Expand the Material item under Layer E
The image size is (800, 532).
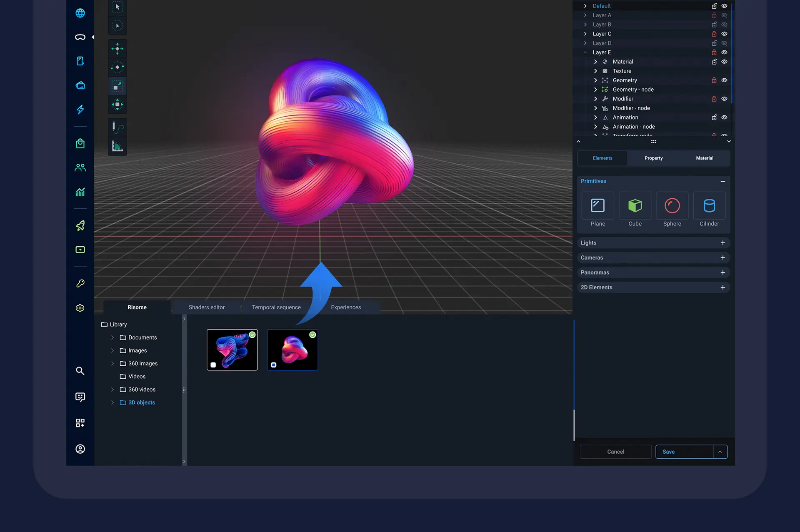pyautogui.click(x=595, y=61)
